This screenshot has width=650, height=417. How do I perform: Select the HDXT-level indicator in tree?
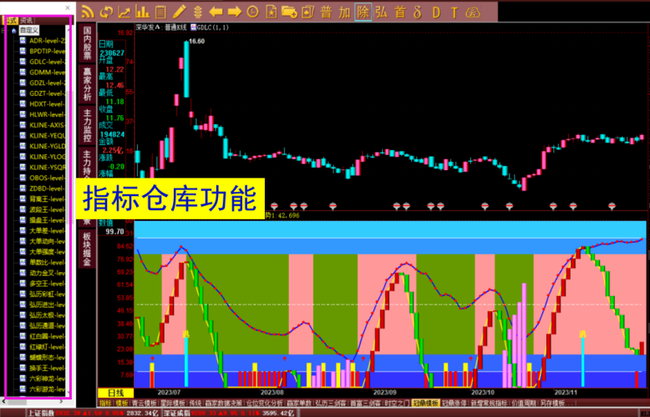tap(47, 104)
